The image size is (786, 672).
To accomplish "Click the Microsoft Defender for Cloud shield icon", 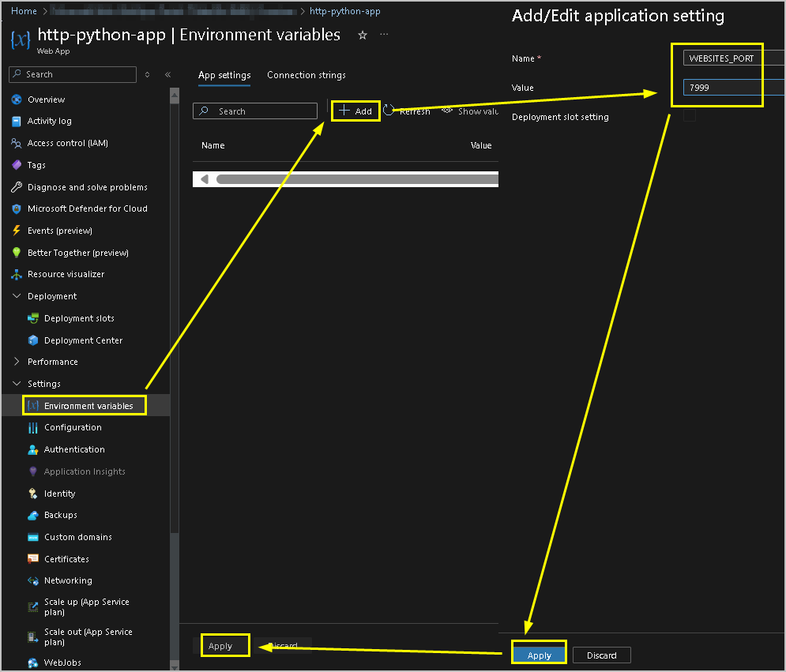I will coord(17,209).
